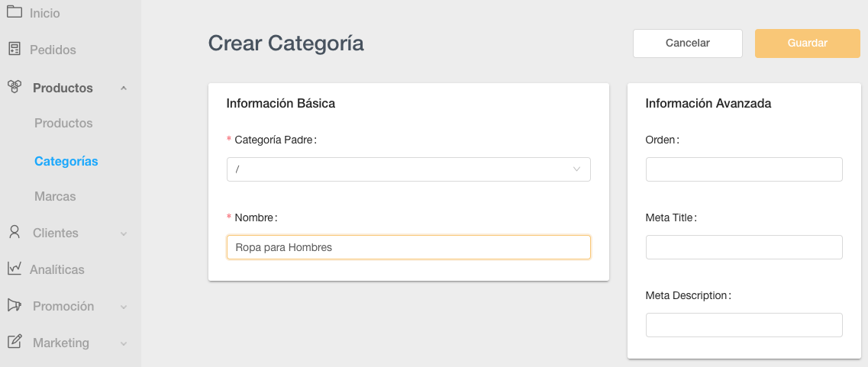Go to Marcas in sidebar
The height and width of the screenshot is (367, 868).
click(55, 197)
